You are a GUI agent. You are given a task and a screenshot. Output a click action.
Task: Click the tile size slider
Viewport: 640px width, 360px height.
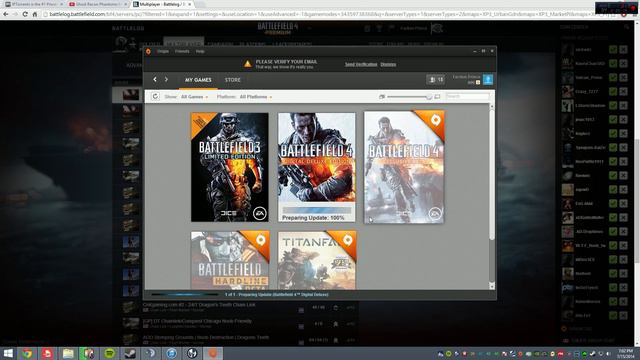(409, 97)
